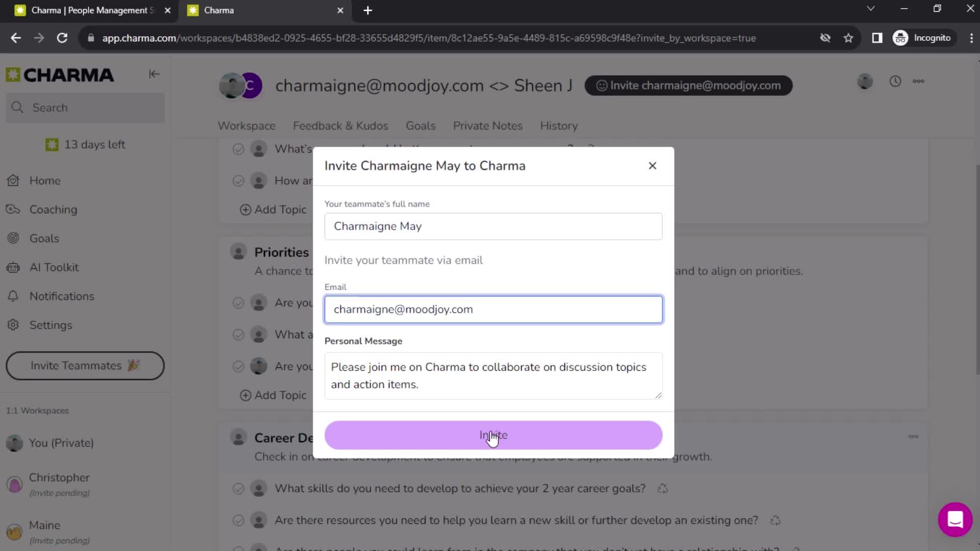This screenshot has height=551, width=980.
Task: Select the Feedback & Kudos tab
Action: point(340,126)
